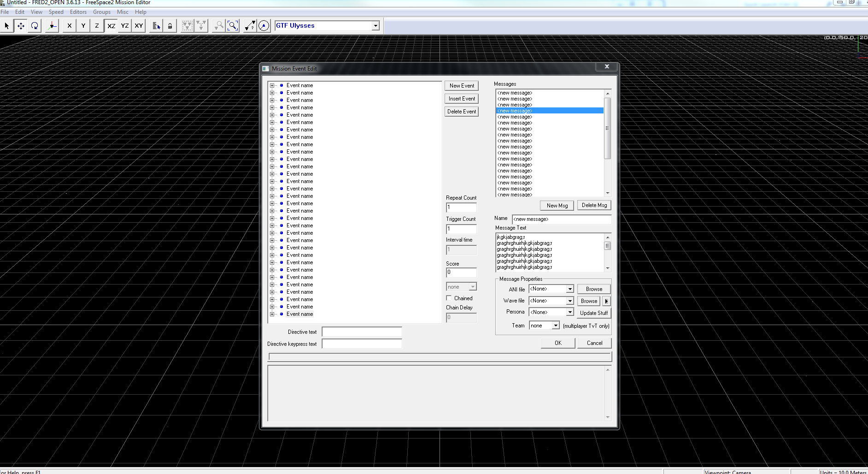Open the Misc menu

coord(123,12)
